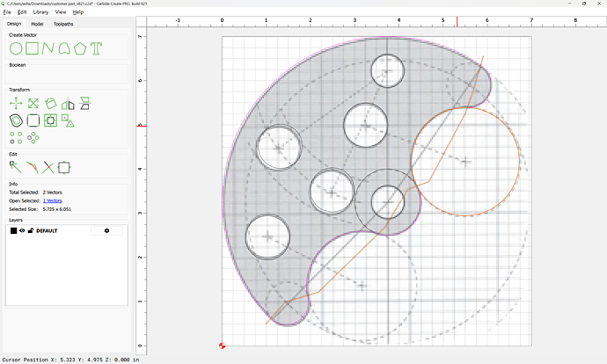Select the Regular Polygon vector tool
Viewport: 607px width, 364px height.
click(x=80, y=48)
